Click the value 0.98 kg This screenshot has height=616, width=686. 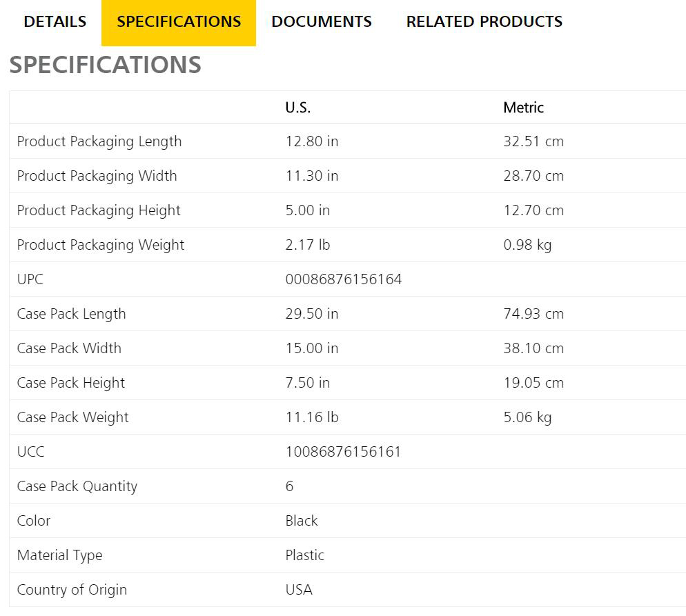[x=527, y=246]
